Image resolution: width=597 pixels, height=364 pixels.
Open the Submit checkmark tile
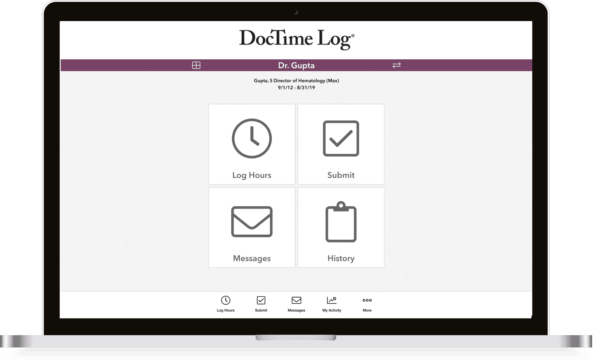(x=341, y=144)
